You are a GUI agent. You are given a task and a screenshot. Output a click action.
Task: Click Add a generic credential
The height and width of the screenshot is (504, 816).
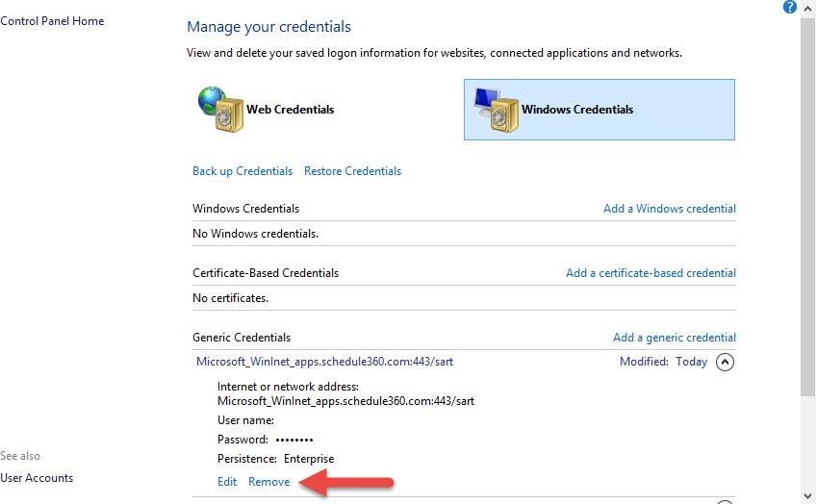pyautogui.click(x=674, y=338)
